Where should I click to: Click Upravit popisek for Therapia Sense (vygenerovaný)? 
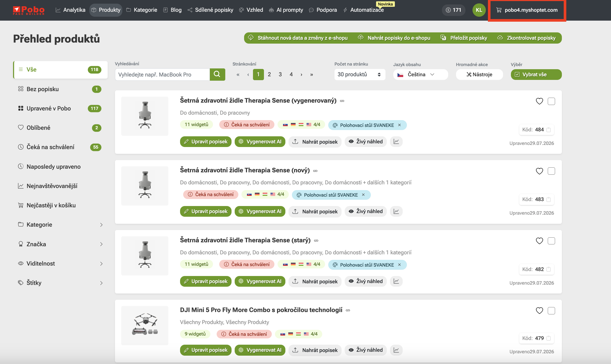(x=206, y=142)
